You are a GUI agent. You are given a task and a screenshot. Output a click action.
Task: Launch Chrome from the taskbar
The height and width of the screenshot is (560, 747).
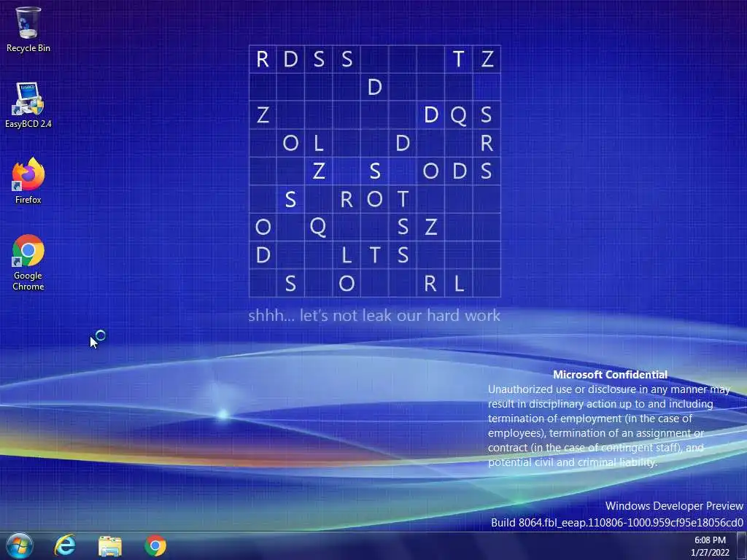(x=155, y=545)
